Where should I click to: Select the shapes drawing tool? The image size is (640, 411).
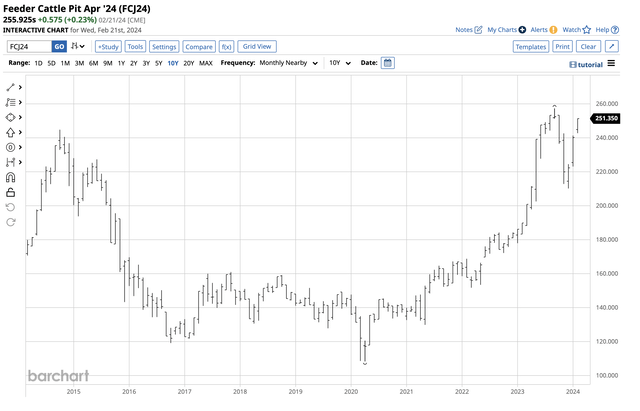pyautogui.click(x=11, y=118)
